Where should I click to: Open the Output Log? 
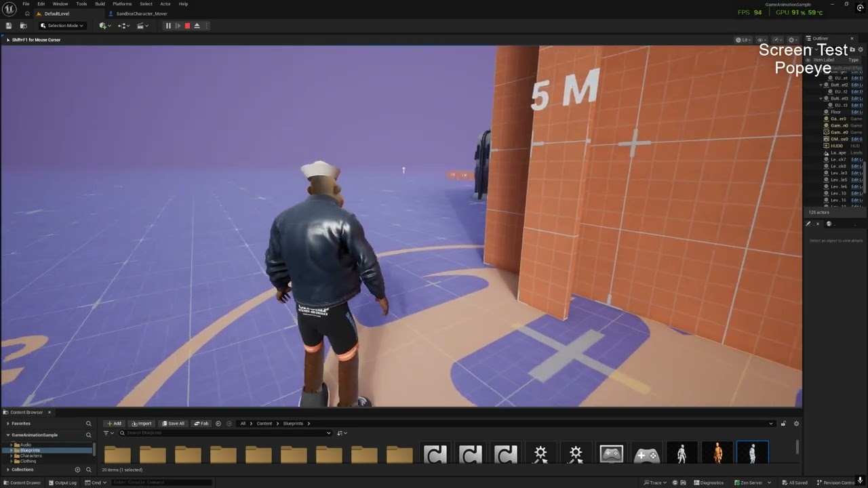tap(62, 483)
